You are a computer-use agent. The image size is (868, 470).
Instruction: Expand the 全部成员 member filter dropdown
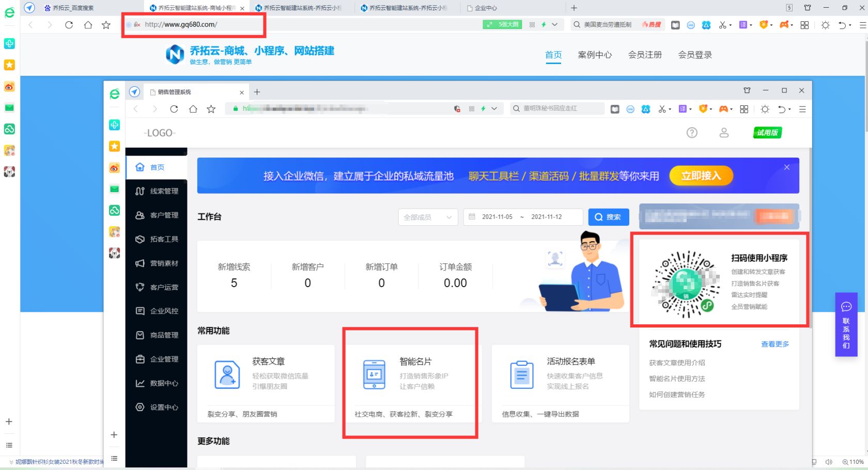tap(428, 217)
